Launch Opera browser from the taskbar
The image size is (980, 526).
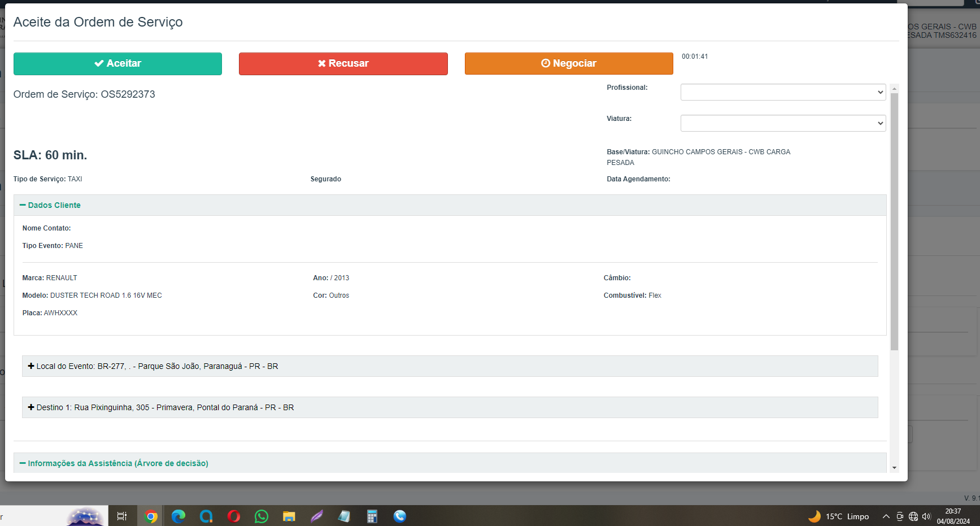[x=234, y=516]
